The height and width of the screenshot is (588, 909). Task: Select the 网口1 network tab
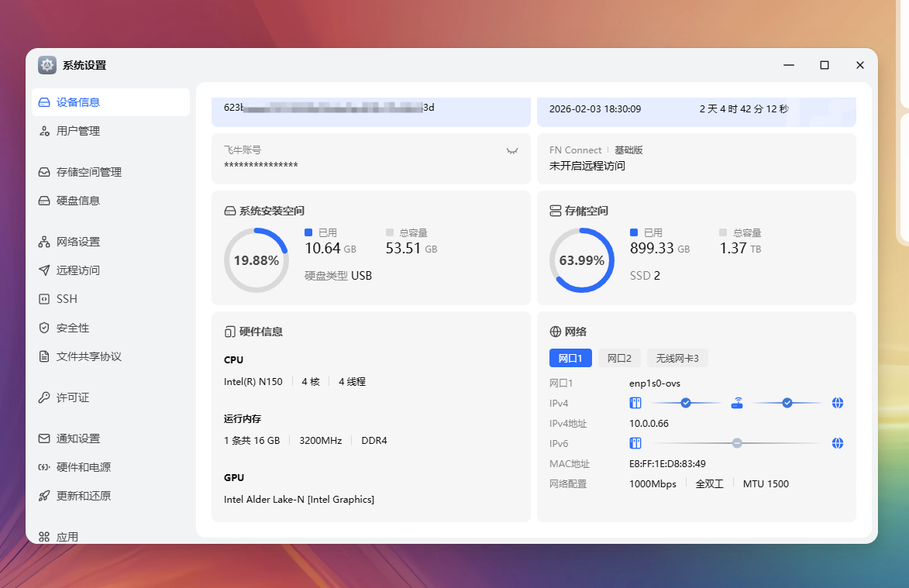(x=570, y=358)
